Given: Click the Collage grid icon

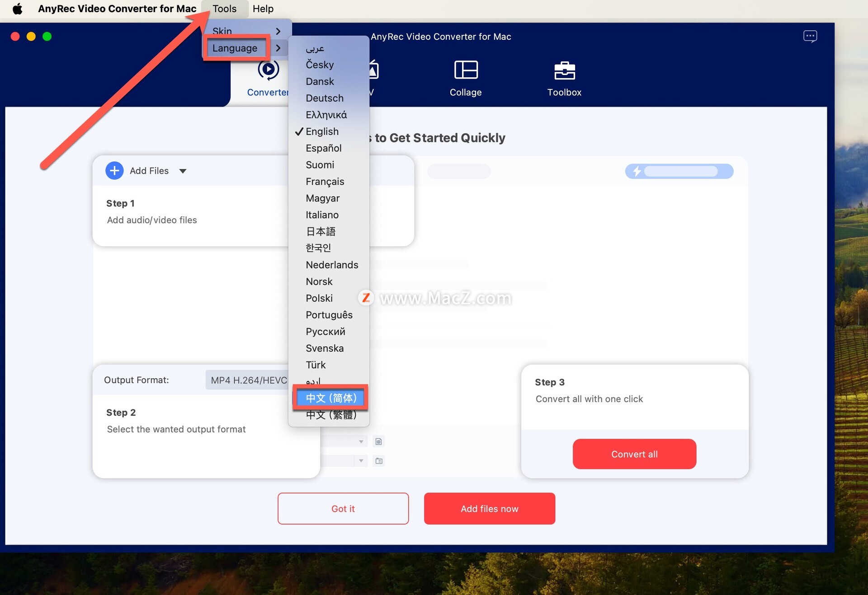Looking at the screenshot, I should pyautogui.click(x=466, y=70).
